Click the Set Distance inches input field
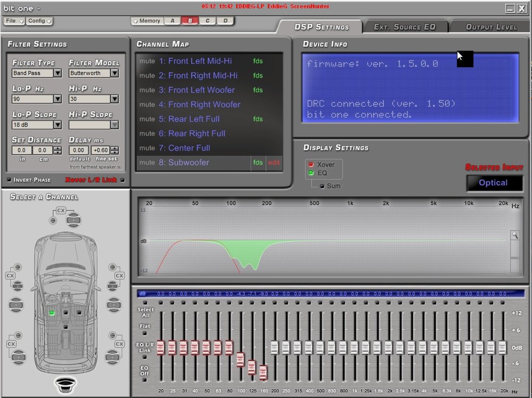This screenshot has width=532, height=398. pyautogui.click(x=22, y=150)
